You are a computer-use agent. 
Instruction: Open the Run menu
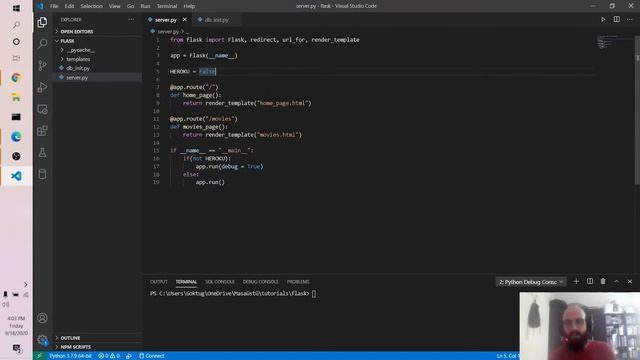pyautogui.click(x=145, y=6)
